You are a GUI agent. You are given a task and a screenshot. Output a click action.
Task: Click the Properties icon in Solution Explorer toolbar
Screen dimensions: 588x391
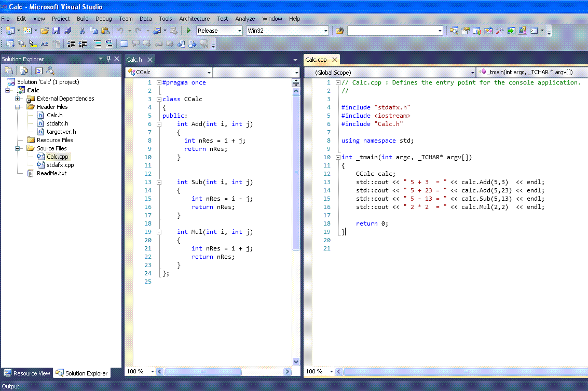9,71
